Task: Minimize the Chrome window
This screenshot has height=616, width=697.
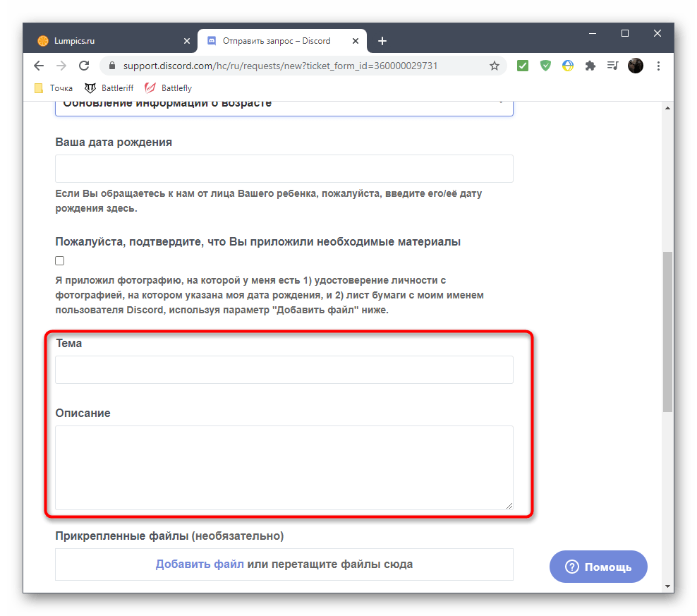Action: pos(592,33)
